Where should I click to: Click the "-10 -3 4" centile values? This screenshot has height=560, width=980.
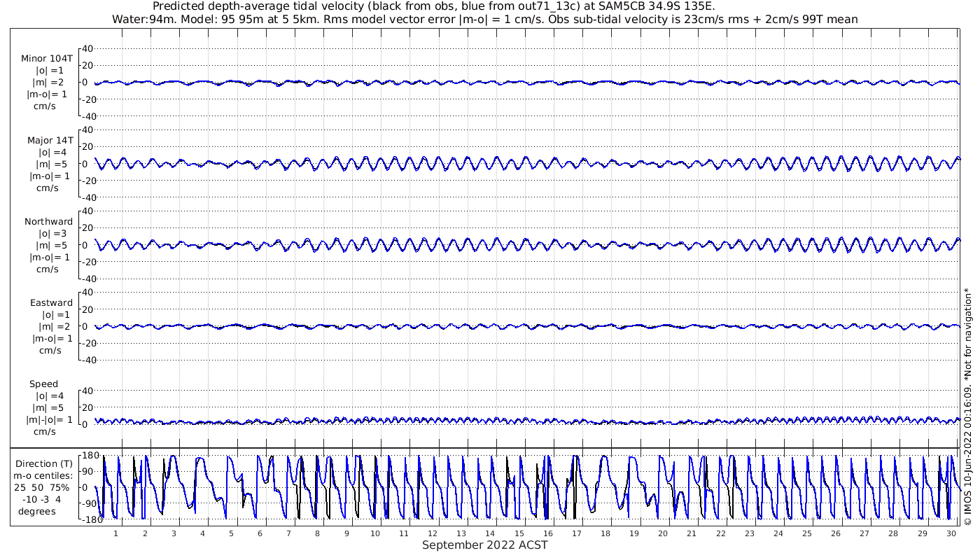(41, 500)
